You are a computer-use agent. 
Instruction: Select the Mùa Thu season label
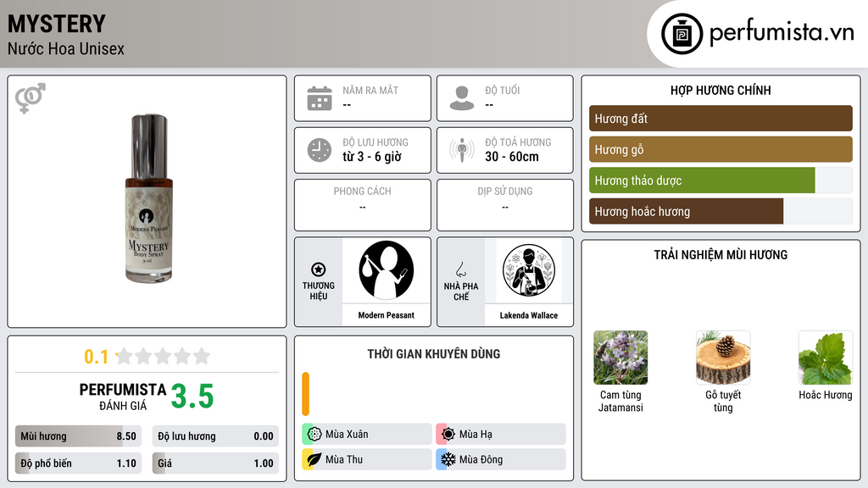[344, 459]
